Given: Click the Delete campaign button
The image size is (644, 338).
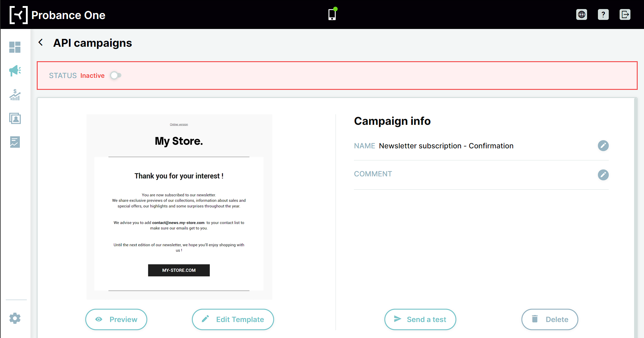Looking at the screenshot, I should 550,319.
